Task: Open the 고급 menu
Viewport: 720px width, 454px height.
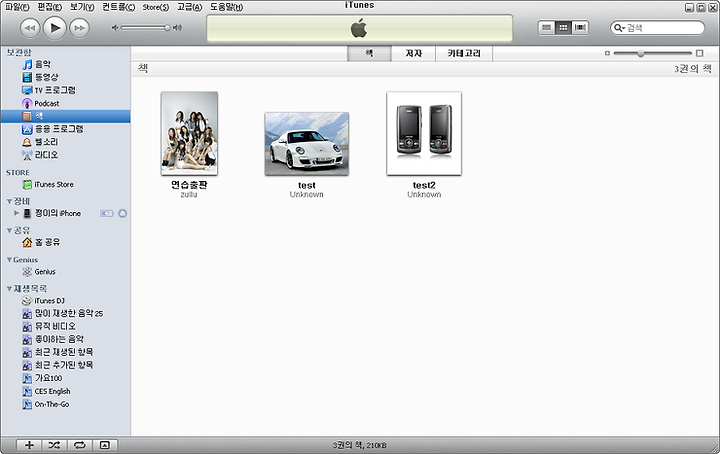Action: pos(190,7)
